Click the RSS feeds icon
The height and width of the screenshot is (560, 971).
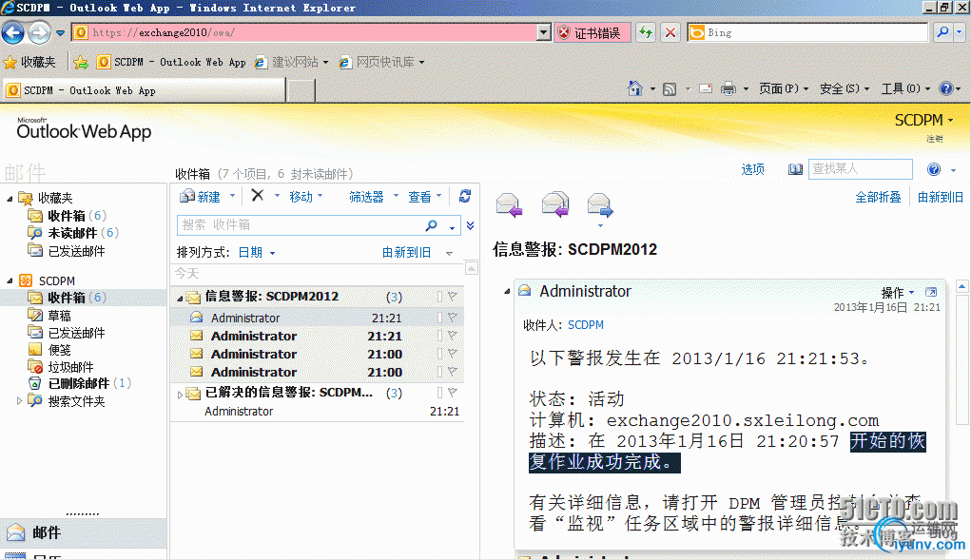pos(670,89)
